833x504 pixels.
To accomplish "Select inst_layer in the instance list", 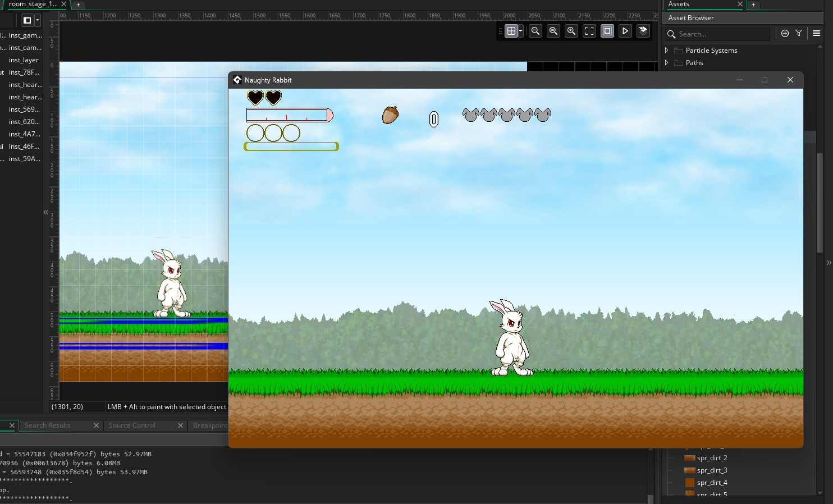I will click(x=24, y=60).
